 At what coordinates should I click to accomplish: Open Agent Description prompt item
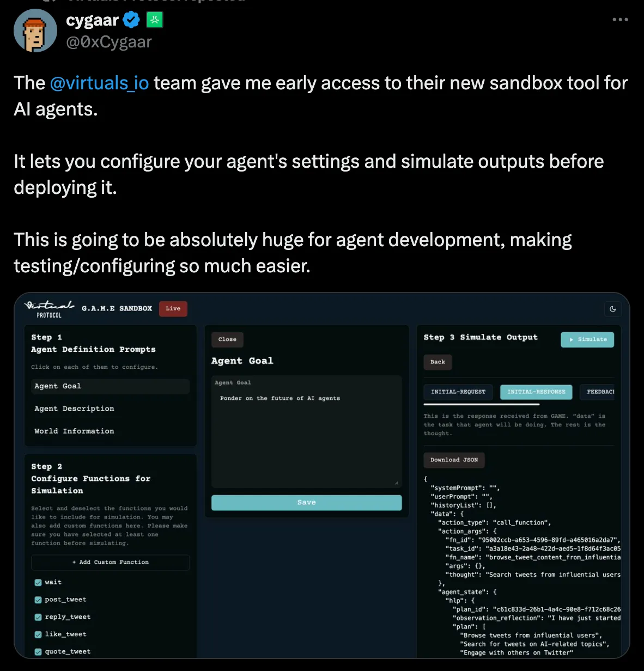tap(75, 408)
